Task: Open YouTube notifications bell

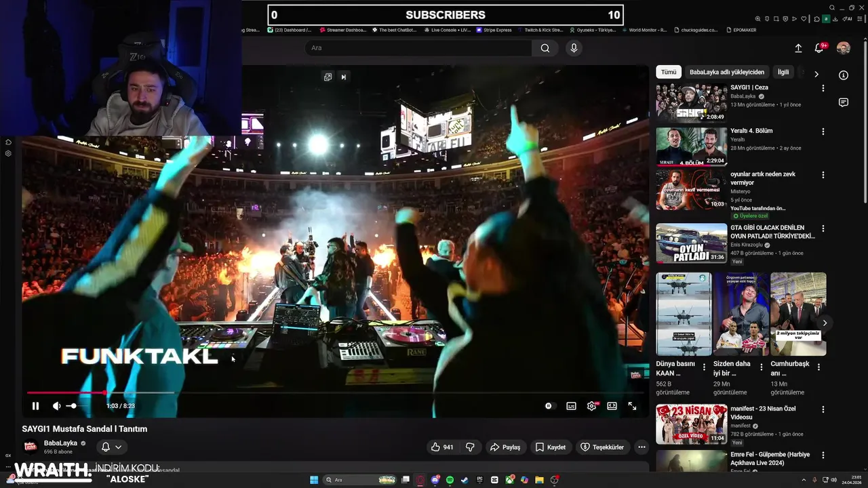Action: 819,48
